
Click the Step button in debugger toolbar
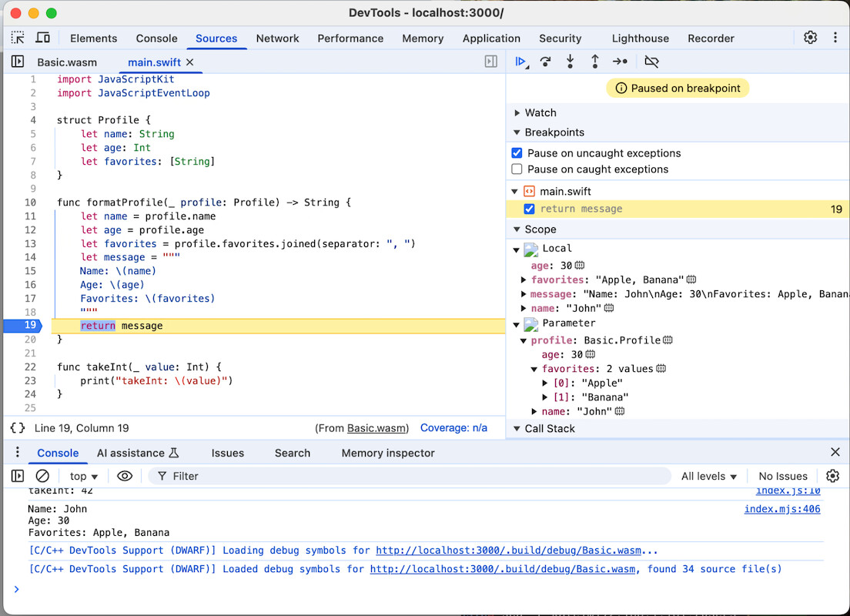point(620,62)
